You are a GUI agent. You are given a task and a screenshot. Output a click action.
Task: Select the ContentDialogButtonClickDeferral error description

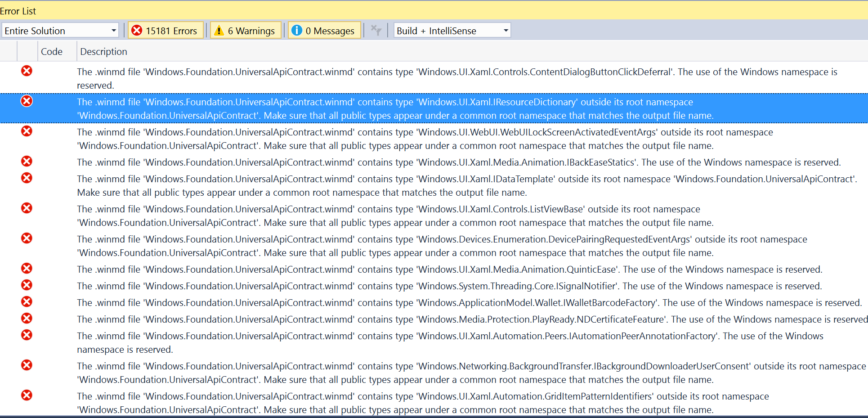click(457, 78)
